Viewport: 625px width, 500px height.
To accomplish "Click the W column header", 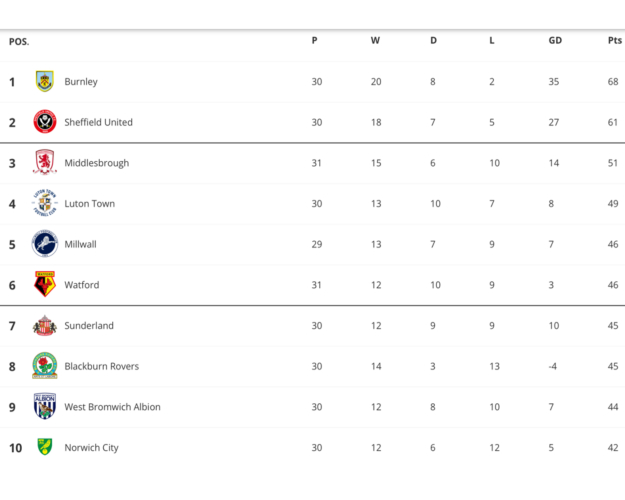I will click(375, 41).
